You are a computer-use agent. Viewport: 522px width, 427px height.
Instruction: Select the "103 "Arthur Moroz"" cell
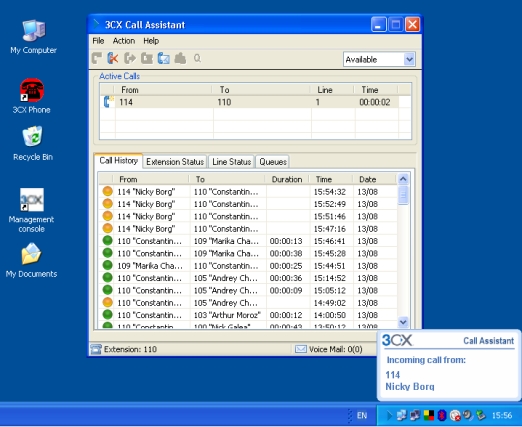(x=227, y=315)
